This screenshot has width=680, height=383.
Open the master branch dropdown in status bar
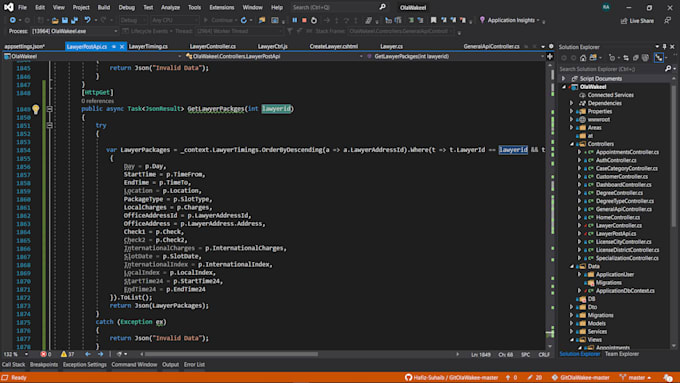coord(636,377)
